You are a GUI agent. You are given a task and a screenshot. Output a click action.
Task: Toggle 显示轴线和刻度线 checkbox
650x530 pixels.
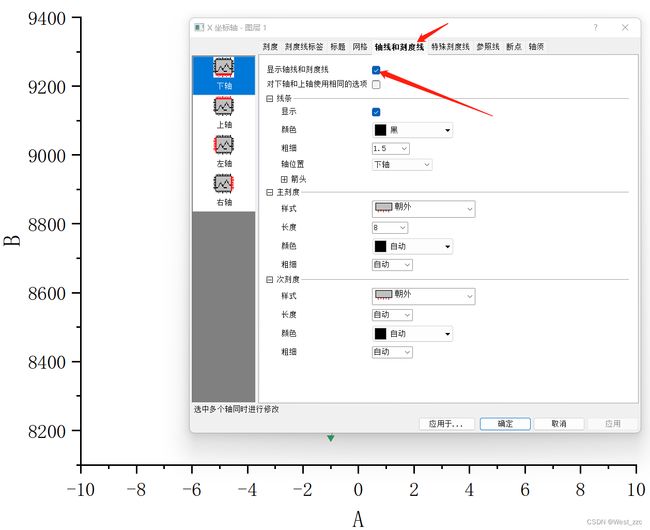click(x=376, y=70)
